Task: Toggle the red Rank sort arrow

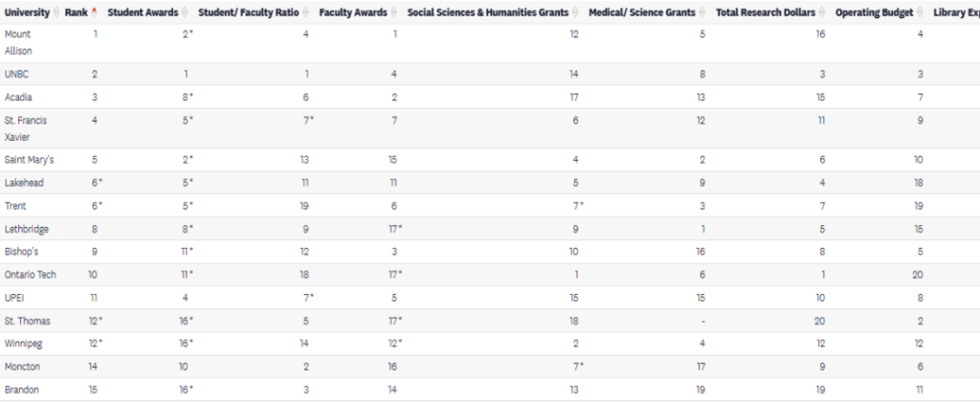Action: click(94, 12)
